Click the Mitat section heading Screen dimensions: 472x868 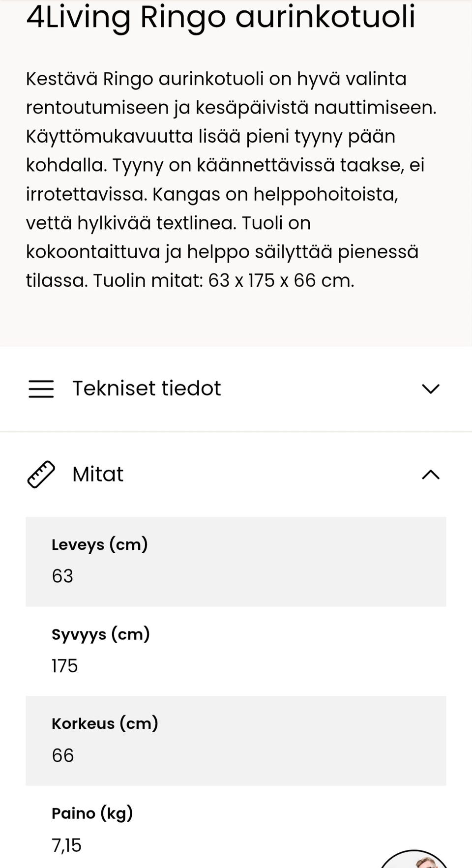tap(98, 475)
